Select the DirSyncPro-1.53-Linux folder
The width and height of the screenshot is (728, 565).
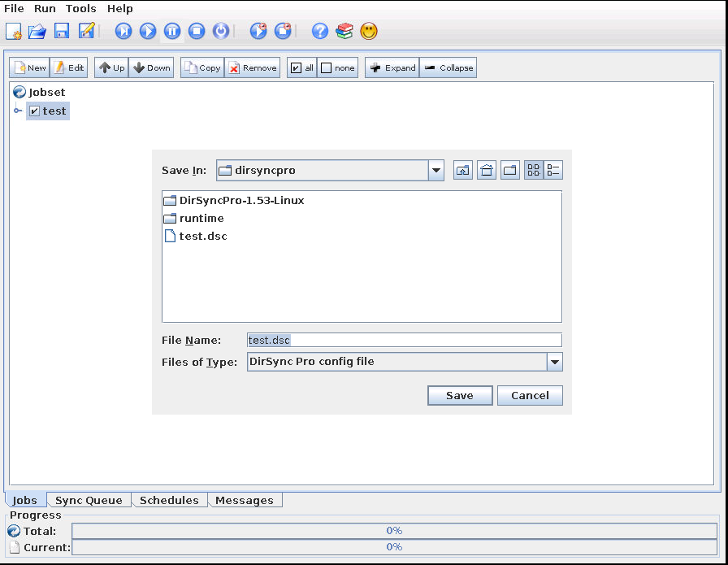coord(234,200)
